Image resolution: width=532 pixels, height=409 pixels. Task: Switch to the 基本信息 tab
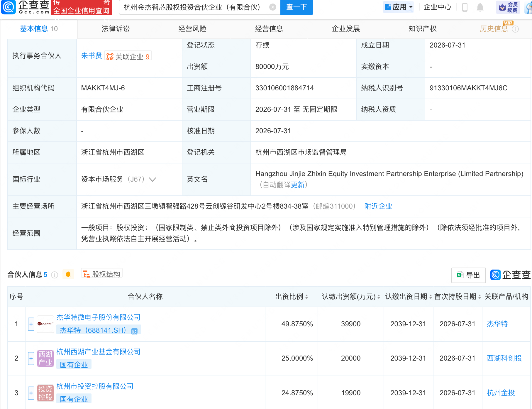pos(39,29)
